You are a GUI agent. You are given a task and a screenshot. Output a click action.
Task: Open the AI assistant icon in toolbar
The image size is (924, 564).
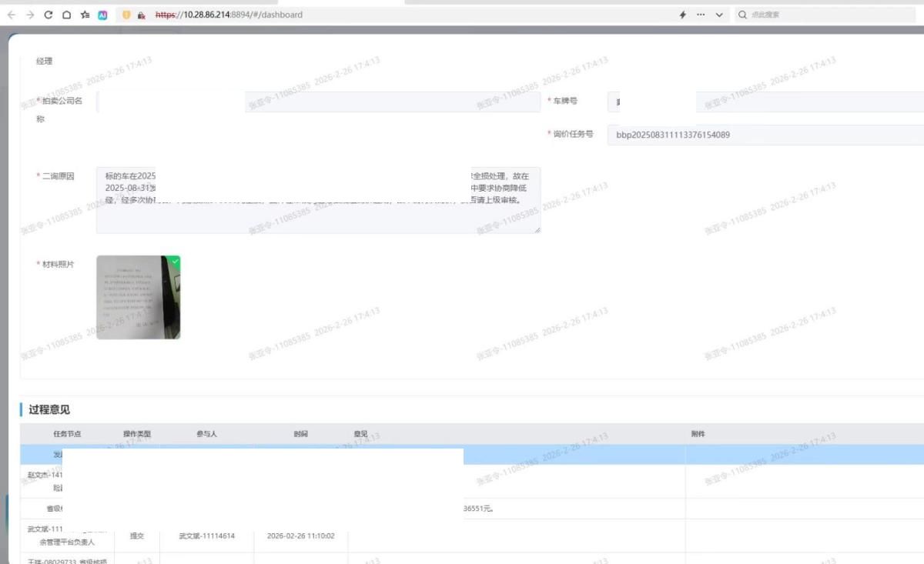102,15
